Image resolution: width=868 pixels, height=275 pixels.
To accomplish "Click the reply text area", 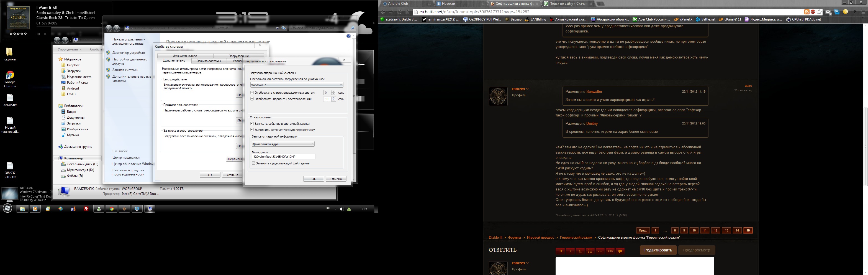I will click(635, 266).
